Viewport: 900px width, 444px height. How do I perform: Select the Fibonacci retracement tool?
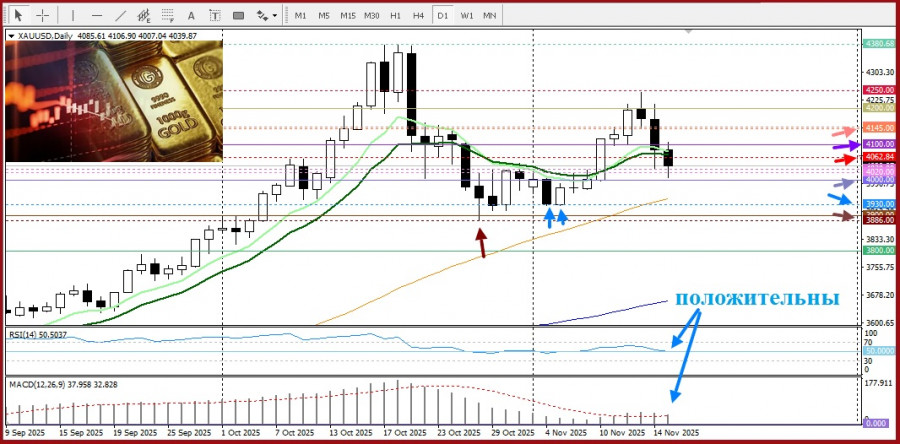click(168, 16)
